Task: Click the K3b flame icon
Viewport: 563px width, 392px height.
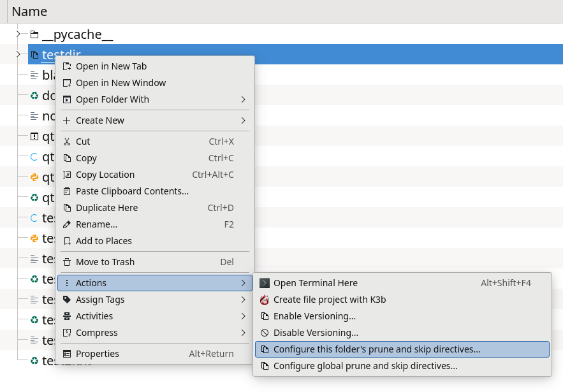Action: click(x=265, y=300)
